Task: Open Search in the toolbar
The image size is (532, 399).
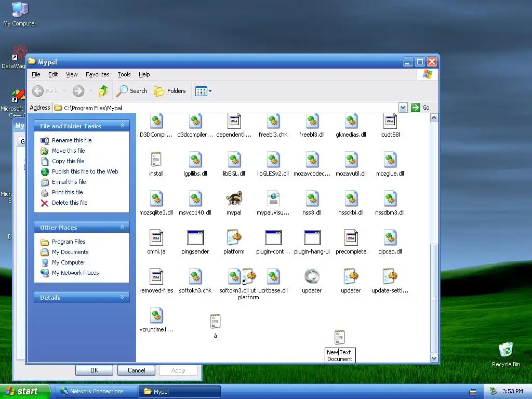Action: point(132,91)
